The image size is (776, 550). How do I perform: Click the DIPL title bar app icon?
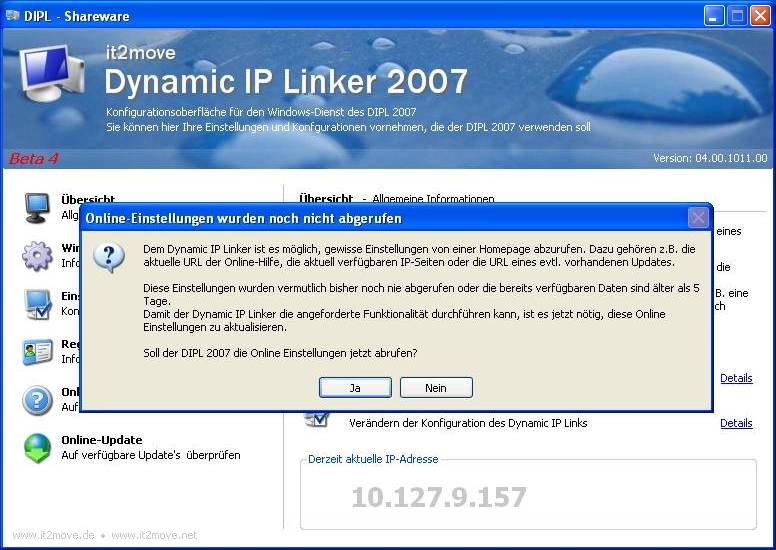point(12,16)
